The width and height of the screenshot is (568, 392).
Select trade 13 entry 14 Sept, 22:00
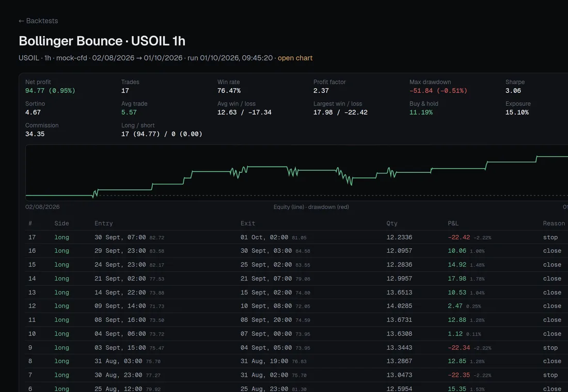pos(120,292)
